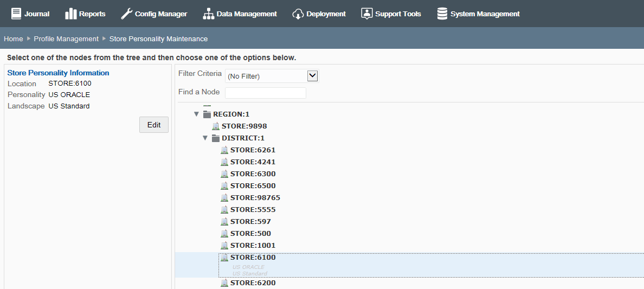Screen dimensions: 644x289
Task: Click the Data Management hierarchy icon
Action: (209, 14)
